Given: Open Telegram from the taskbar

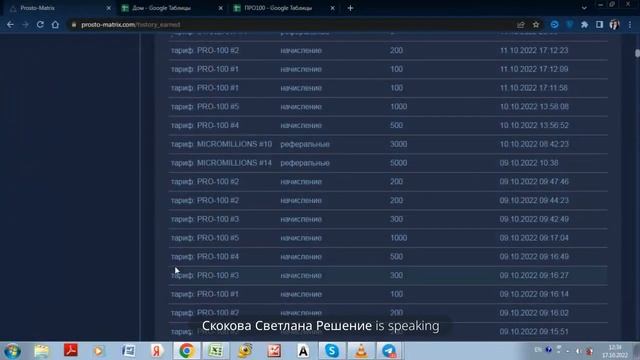Looking at the screenshot, I should 389,351.
